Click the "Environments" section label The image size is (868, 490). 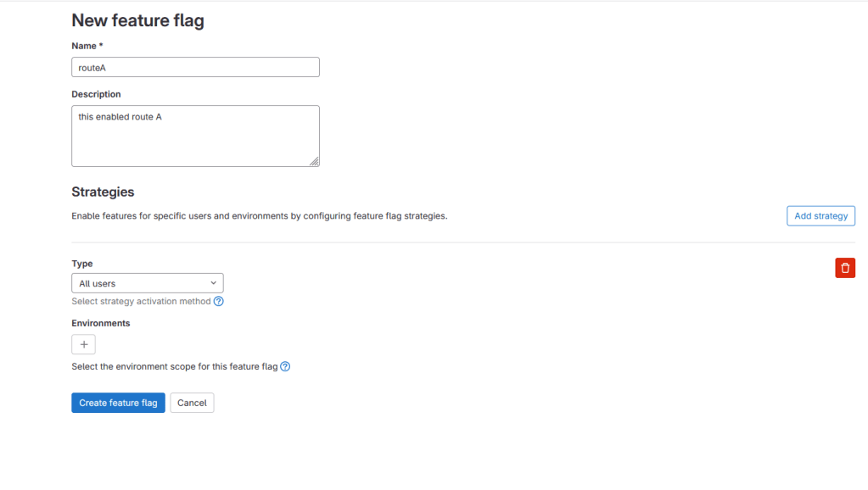coord(101,323)
